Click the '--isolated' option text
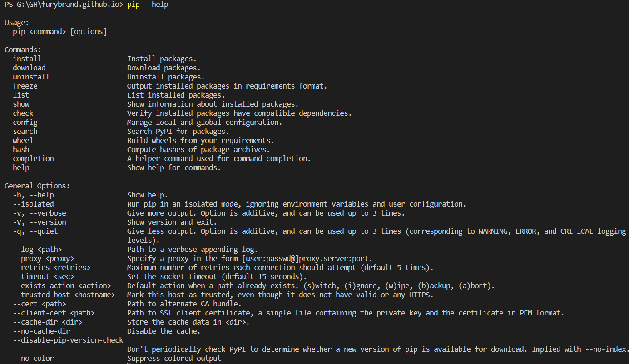Screen dimensions: 629x364 [x=33, y=204]
